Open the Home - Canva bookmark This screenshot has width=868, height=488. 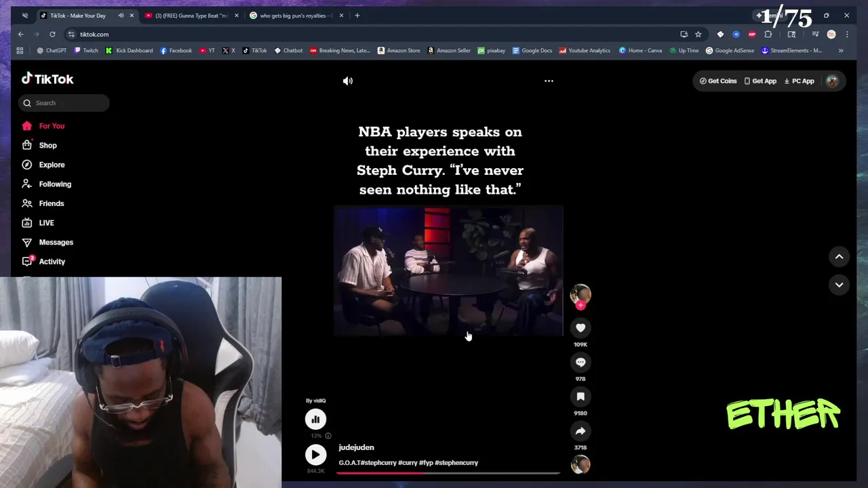[640, 50]
